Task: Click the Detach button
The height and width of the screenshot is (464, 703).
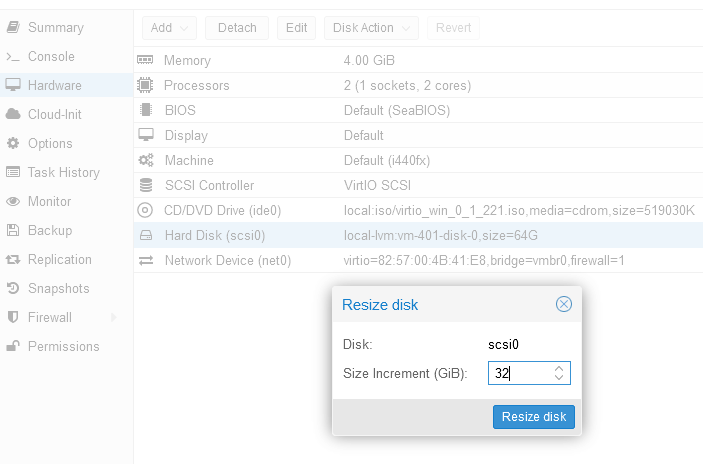Action: pyautogui.click(x=237, y=28)
